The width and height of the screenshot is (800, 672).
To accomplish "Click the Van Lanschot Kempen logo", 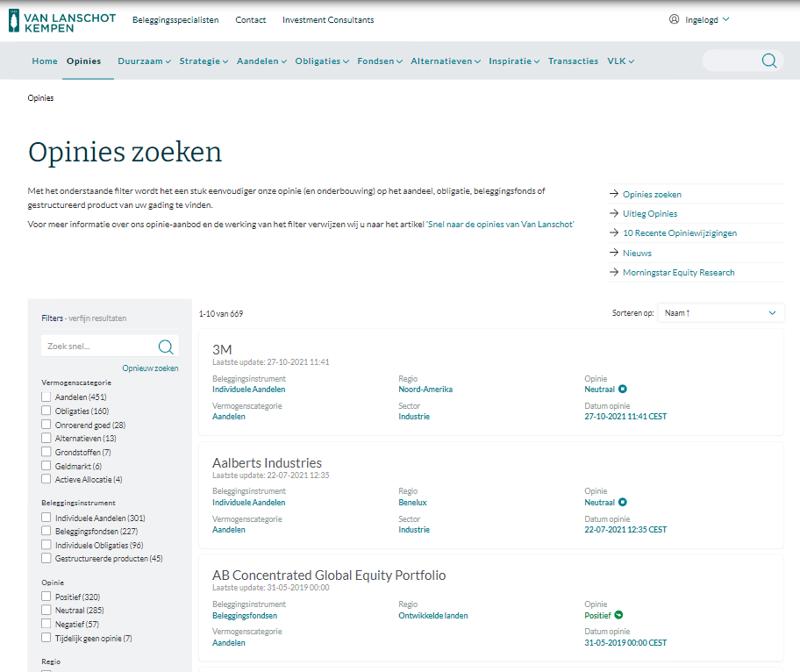I will click(62, 21).
